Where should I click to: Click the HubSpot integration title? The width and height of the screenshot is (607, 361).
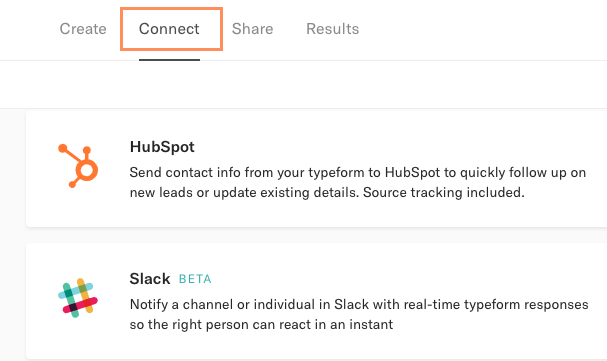(162, 147)
